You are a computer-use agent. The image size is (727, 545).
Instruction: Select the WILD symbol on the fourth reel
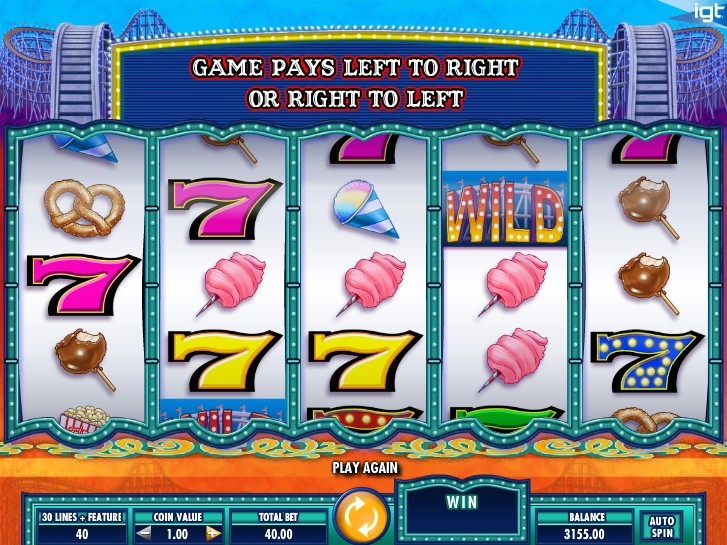pyautogui.click(x=505, y=210)
